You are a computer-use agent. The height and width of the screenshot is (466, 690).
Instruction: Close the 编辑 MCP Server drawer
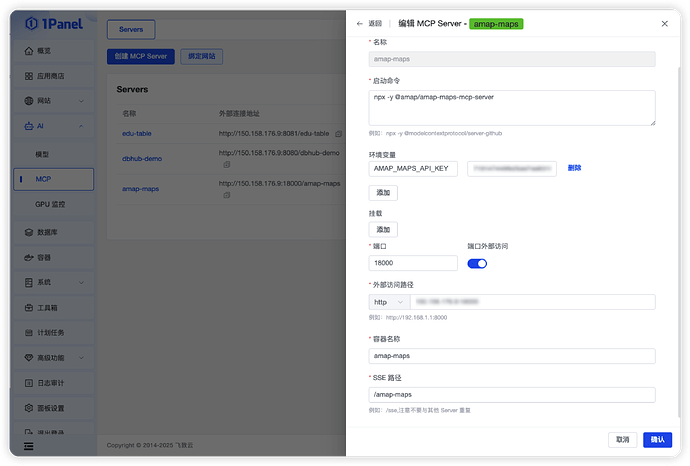664,24
